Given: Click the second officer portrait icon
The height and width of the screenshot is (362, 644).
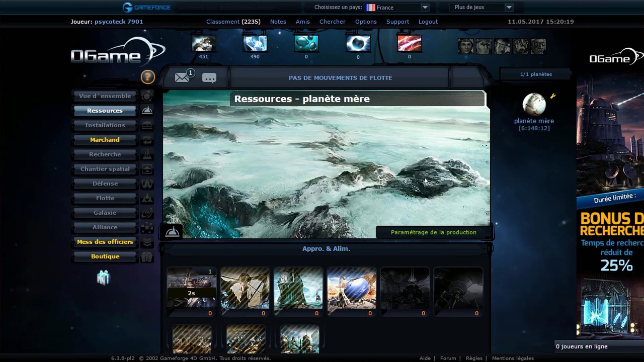Looking at the screenshot, I should pos(484,46).
